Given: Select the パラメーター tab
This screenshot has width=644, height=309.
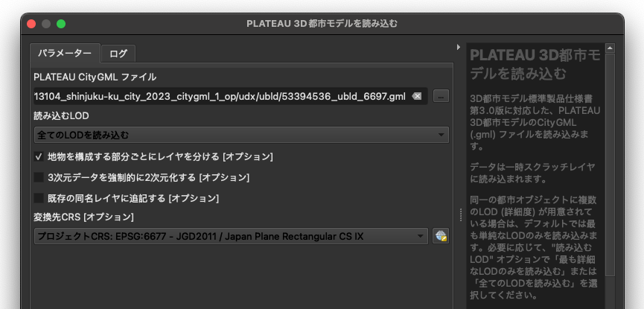Looking at the screenshot, I should tap(65, 53).
